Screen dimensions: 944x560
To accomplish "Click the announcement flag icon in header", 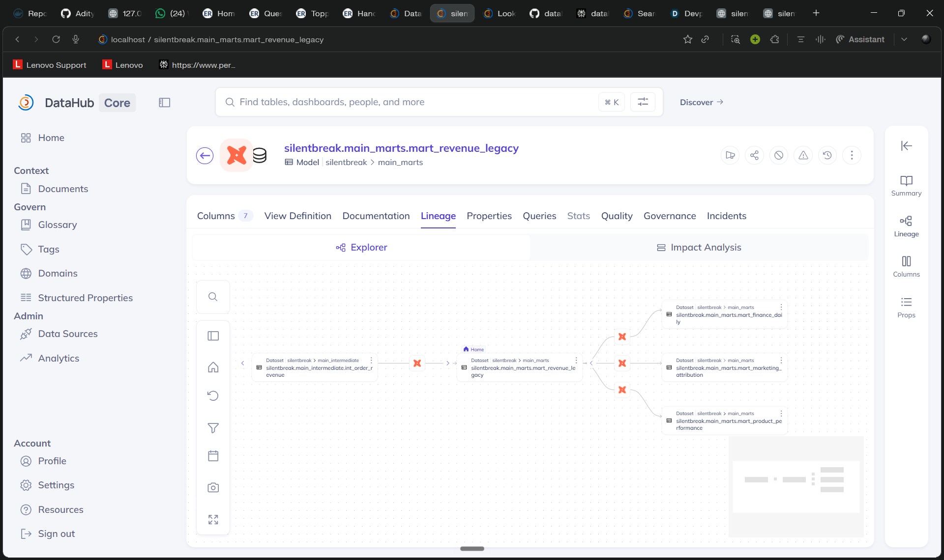I will [x=730, y=156].
